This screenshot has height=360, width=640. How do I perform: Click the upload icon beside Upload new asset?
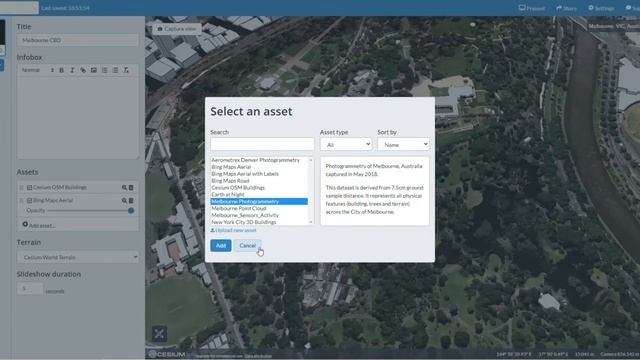[x=212, y=231]
